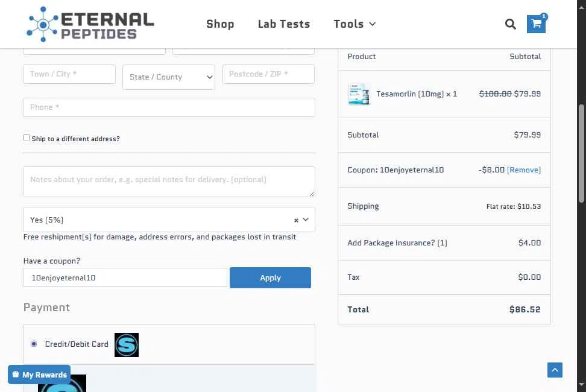
Task: Focus the Postcode / ZIP field
Action: [268, 74]
